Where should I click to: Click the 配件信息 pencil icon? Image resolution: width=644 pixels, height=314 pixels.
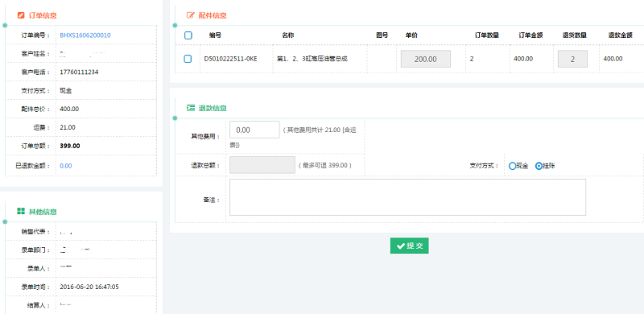(191, 15)
